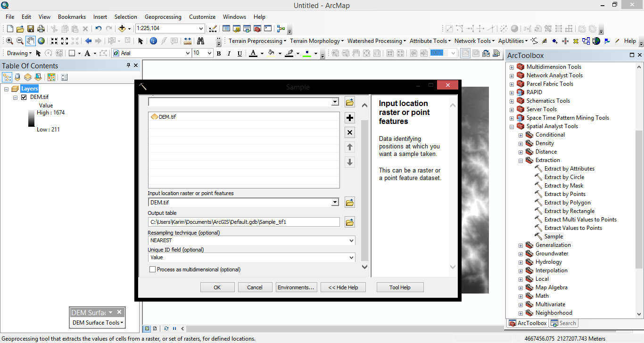Collapse the Extraction toolset

pyautogui.click(x=520, y=160)
